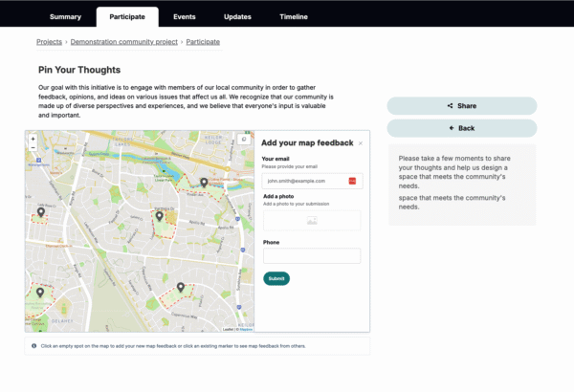Viewport: 574px width, 392px height.
Task: Close the map feedback panel
Action: click(x=361, y=142)
